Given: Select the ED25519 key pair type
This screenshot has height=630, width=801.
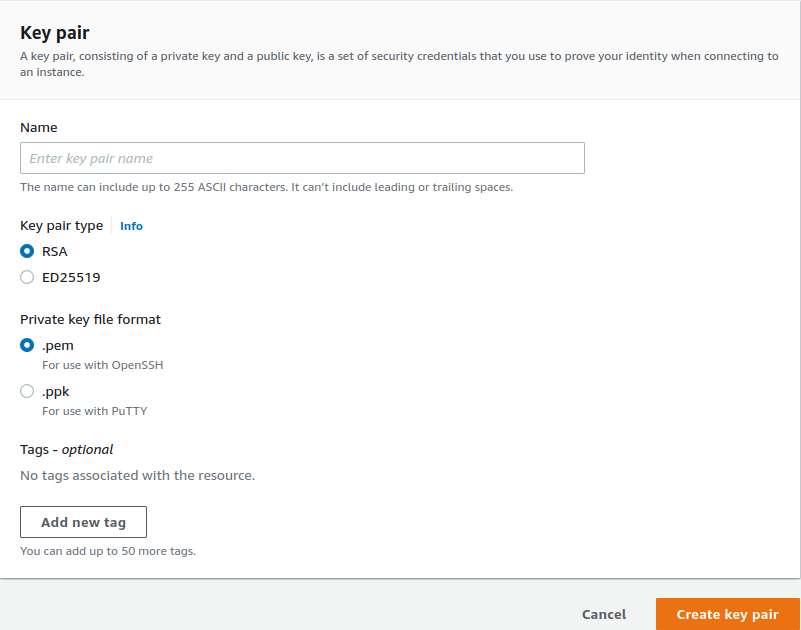Looking at the screenshot, I should coord(26,277).
